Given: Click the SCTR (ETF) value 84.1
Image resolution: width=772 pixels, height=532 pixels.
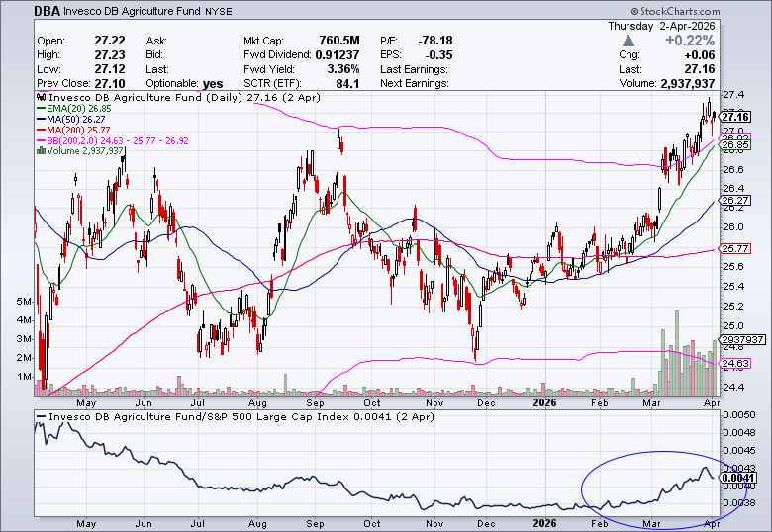Looking at the screenshot, I should click(x=347, y=83).
